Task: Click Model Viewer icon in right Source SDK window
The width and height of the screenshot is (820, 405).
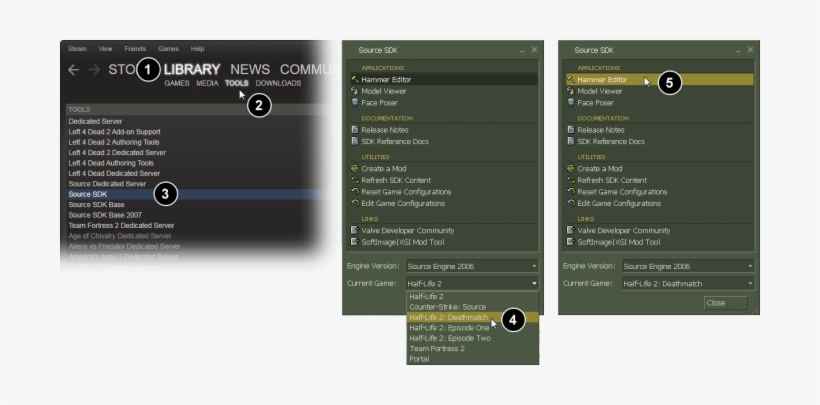Action: pos(571,91)
